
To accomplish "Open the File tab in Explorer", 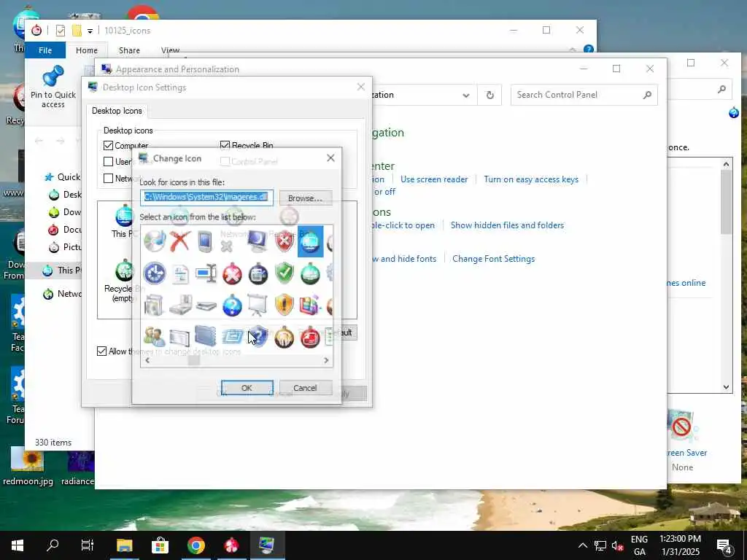I will [x=45, y=50].
